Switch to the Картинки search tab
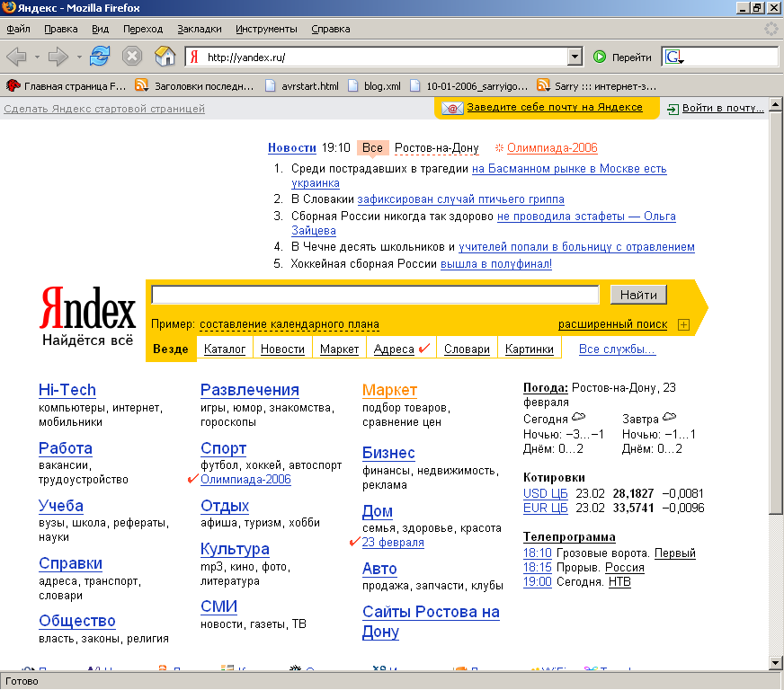 pyautogui.click(x=530, y=349)
